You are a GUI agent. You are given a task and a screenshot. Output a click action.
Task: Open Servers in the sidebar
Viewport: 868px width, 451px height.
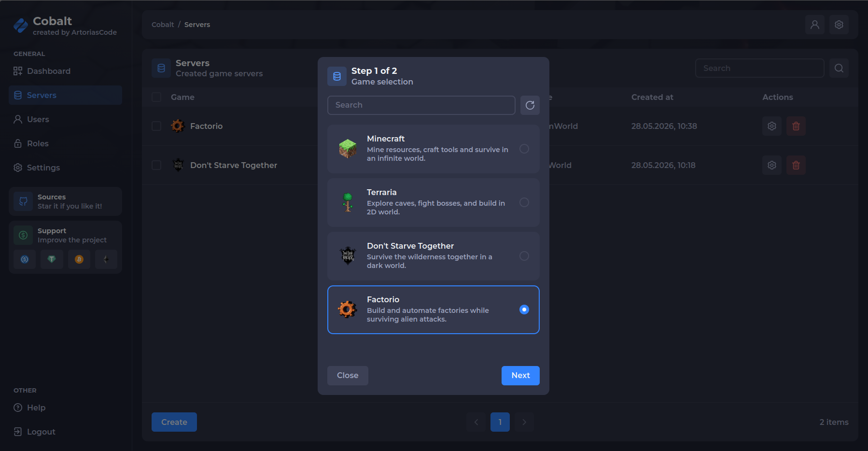click(65, 95)
